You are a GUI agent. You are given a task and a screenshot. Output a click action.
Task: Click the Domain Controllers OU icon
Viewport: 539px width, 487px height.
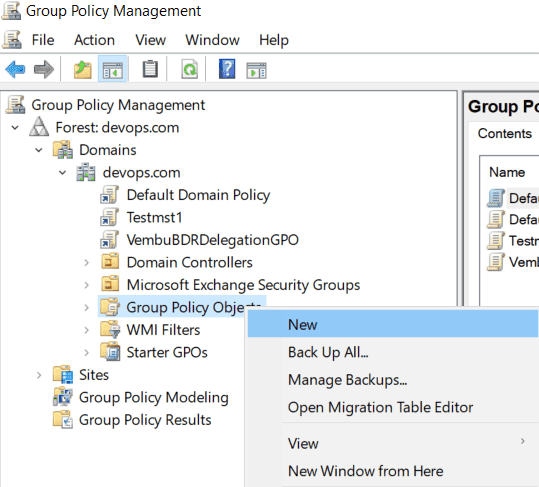110,261
